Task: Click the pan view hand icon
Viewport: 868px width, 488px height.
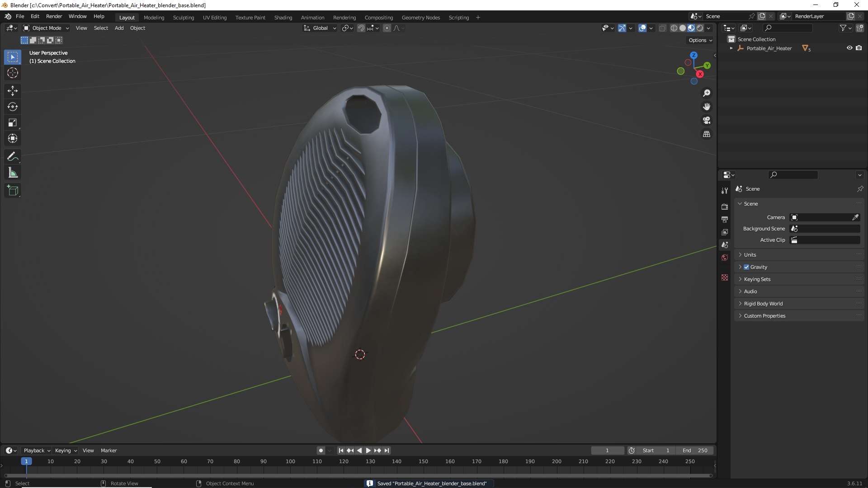Action: point(706,107)
